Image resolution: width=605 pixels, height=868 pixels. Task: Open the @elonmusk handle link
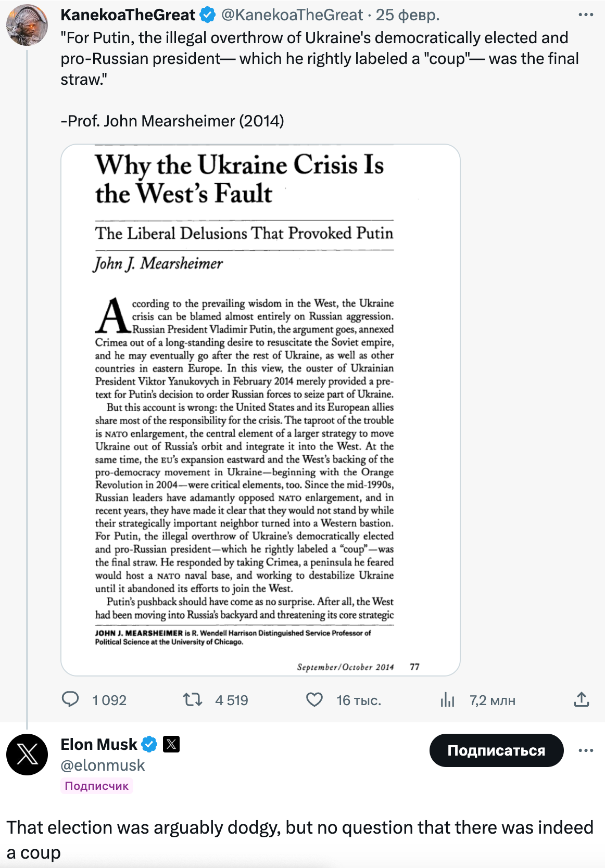(x=103, y=765)
